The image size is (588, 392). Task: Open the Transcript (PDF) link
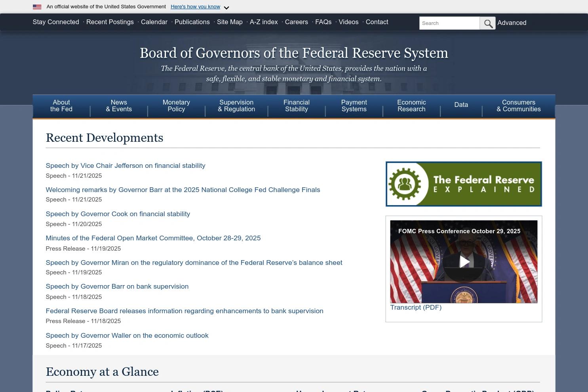(x=416, y=307)
